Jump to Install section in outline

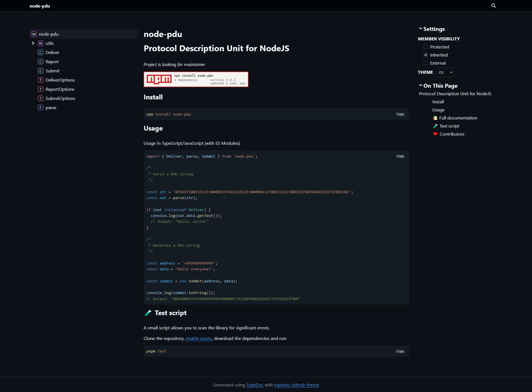(438, 102)
